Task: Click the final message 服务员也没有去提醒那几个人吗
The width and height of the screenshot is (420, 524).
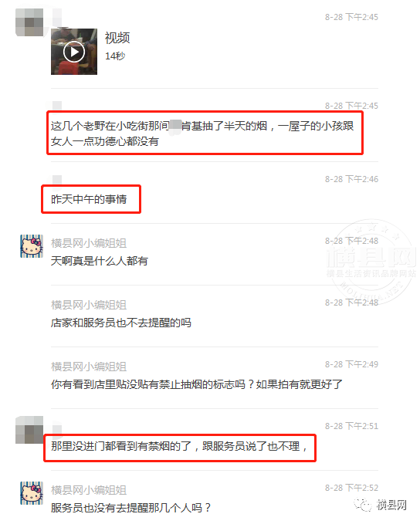Action: tap(131, 508)
